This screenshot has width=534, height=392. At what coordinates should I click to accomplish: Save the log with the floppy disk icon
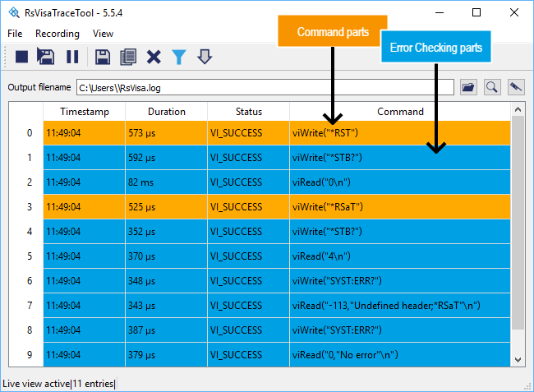103,57
